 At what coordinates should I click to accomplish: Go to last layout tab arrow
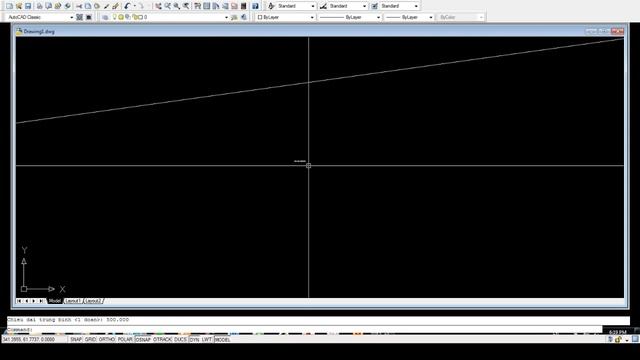pos(41,301)
